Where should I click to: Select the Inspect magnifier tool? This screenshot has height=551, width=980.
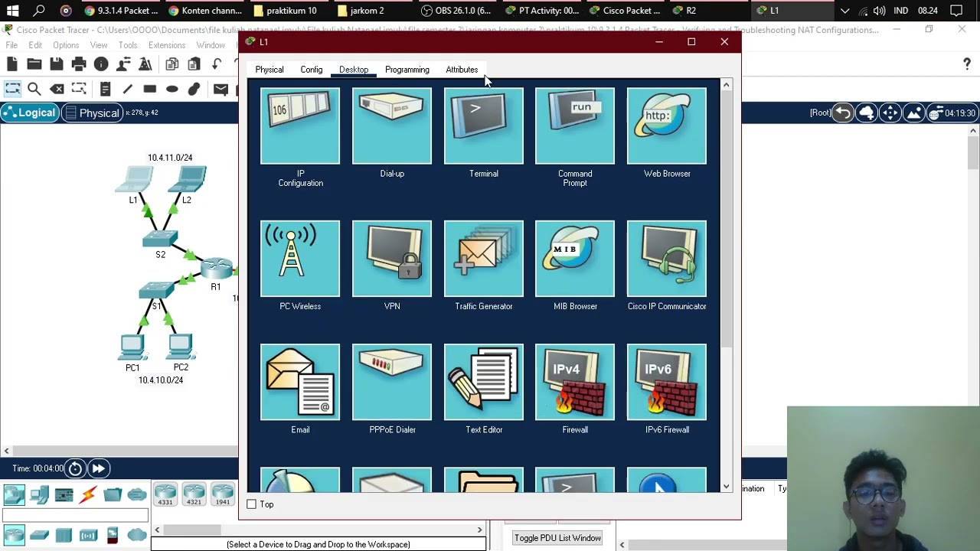(34, 90)
